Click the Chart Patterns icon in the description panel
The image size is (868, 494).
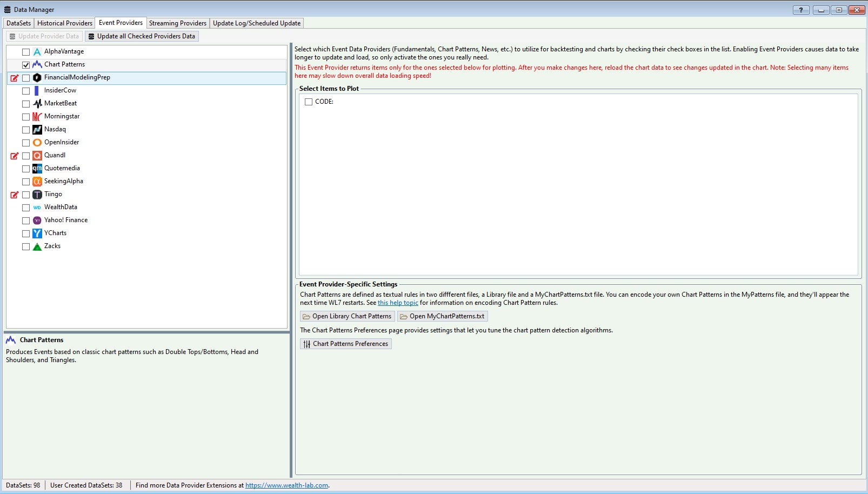point(11,340)
